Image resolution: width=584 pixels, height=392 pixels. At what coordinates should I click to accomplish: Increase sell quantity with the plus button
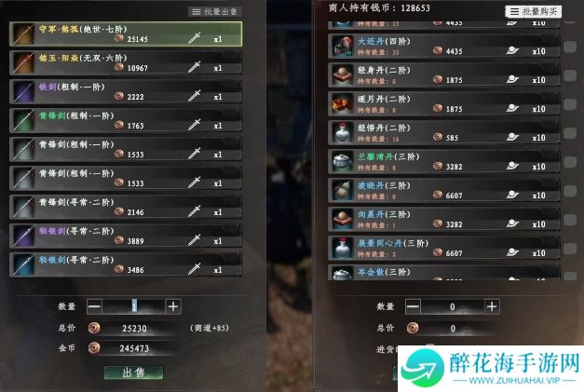pyautogui.click(x=173, y=306)
